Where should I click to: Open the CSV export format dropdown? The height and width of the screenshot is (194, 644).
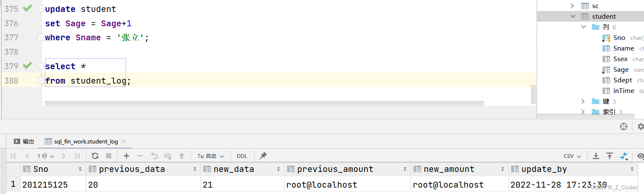click(572, 156)
